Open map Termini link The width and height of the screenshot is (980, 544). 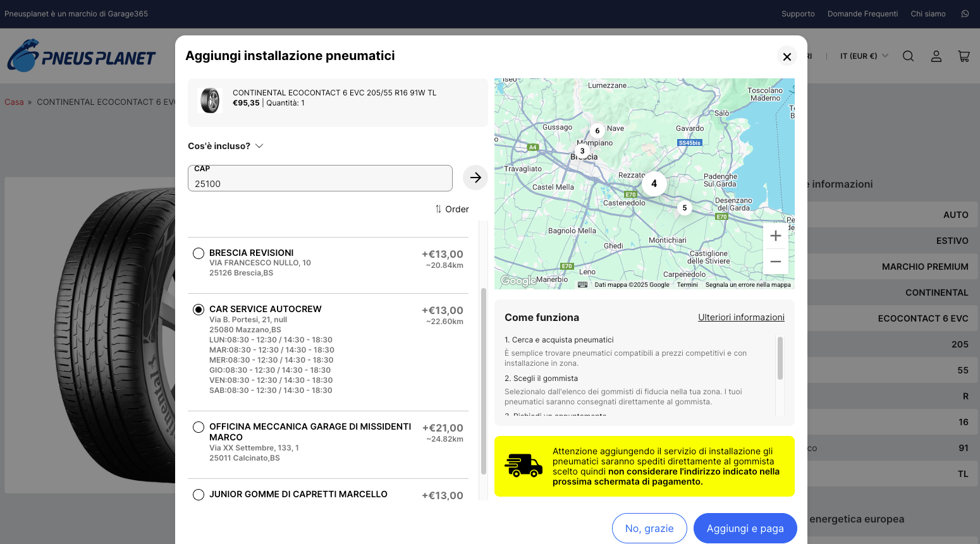click(687, 285)
